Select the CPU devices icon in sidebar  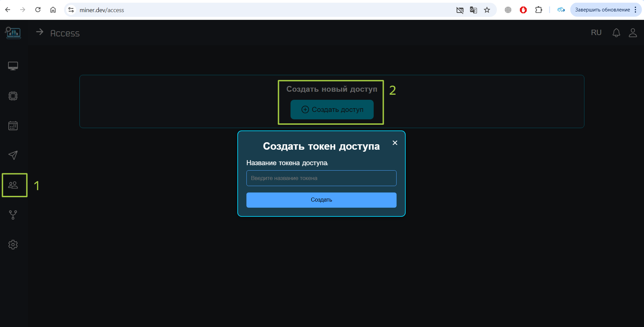click(x=13, y=96)
